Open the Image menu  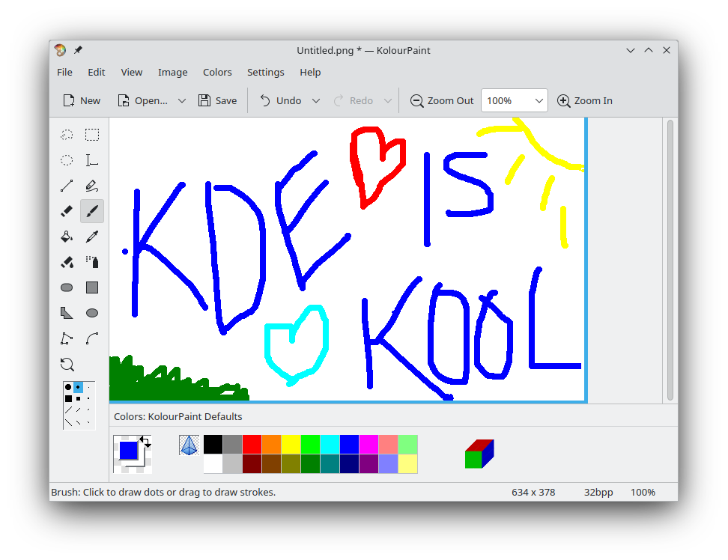[x=172, y=72]
